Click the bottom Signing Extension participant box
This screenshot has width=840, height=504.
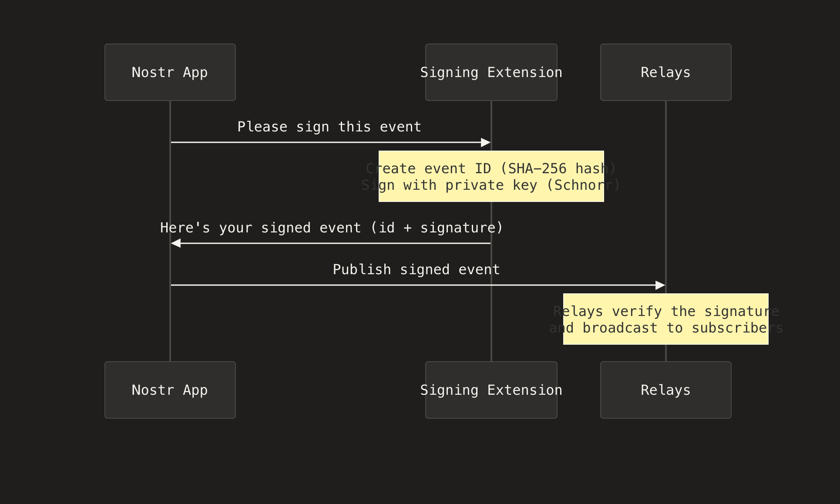click(x=491, y=390)
